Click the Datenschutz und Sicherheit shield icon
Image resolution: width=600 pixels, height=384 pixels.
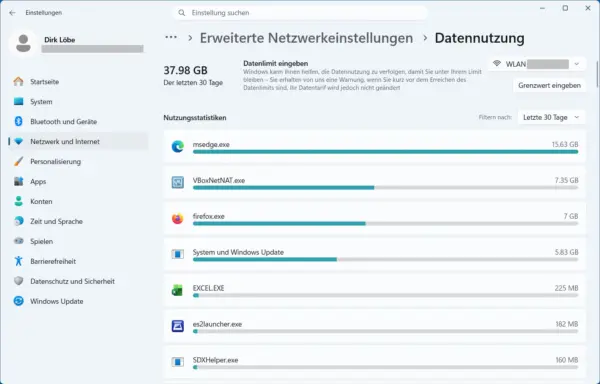pos(18,281)
